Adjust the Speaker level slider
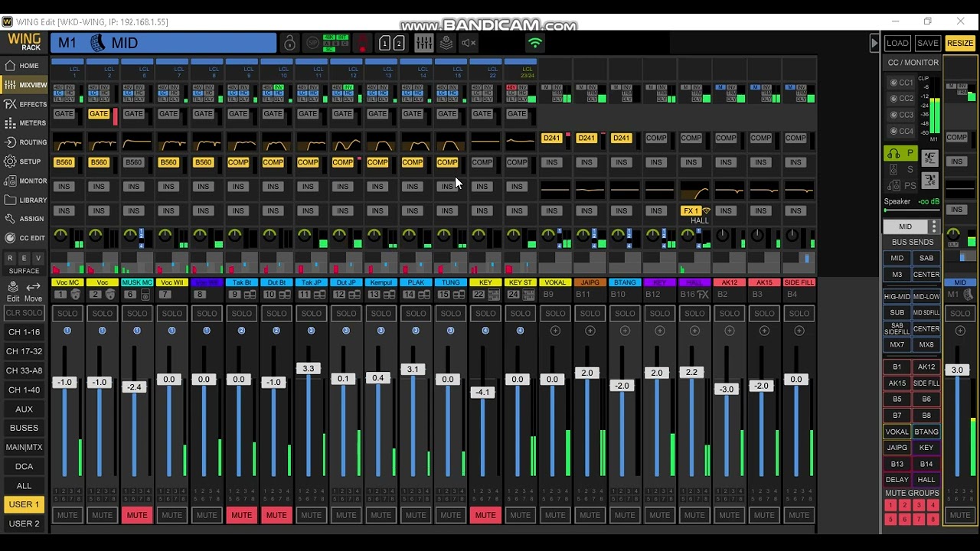This screenshot has height=551, width=980. [x=911, y=210]
